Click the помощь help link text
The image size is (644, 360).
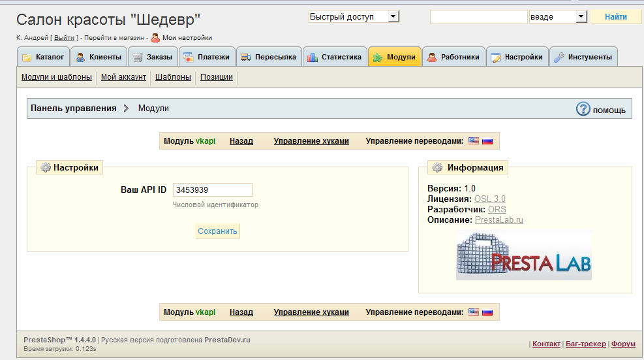click(x=609, y=110)
